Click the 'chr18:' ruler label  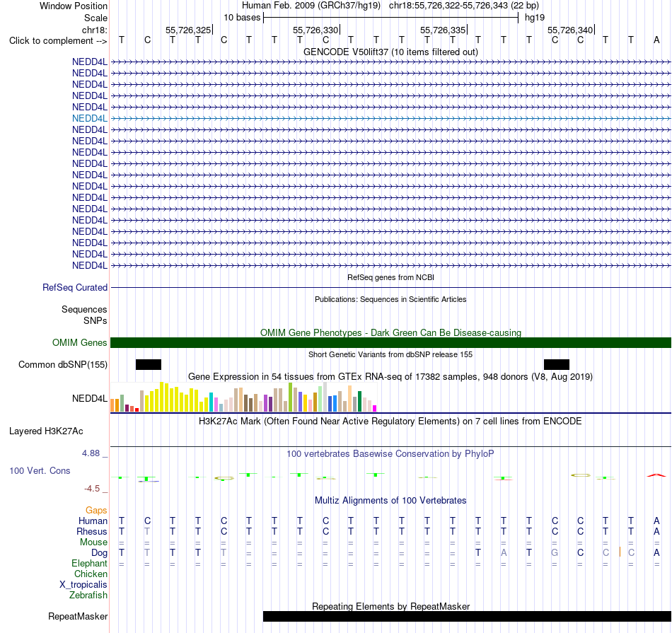[94, 30]
